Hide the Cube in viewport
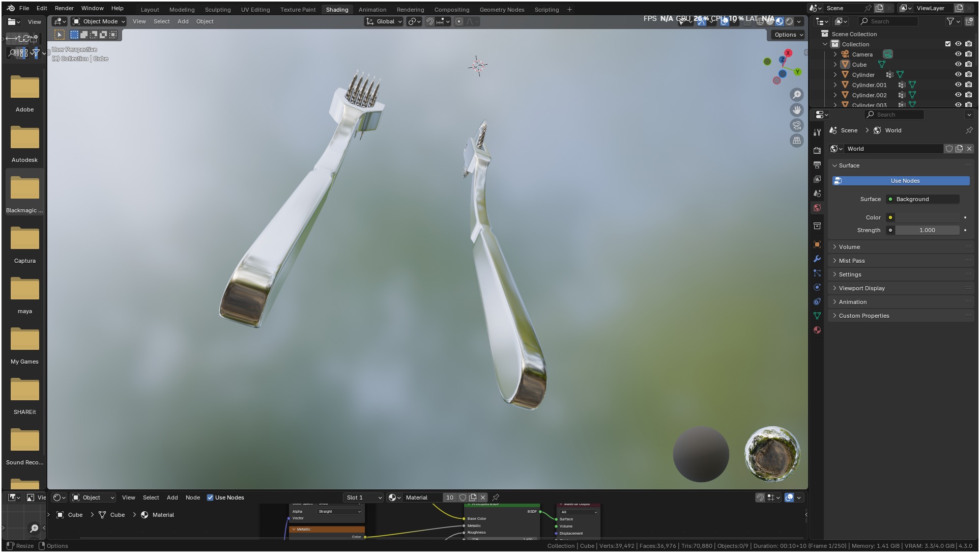 tap(958, 65)
